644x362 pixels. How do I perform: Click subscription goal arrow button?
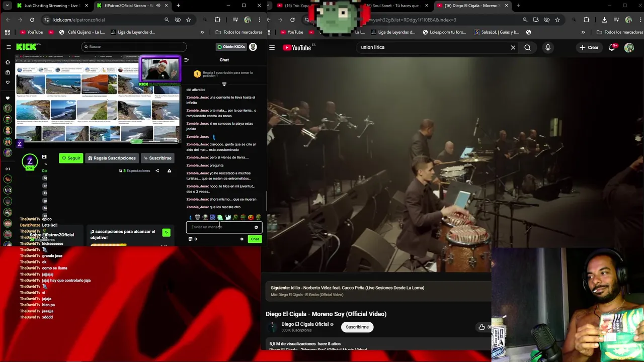click(x=167, y=233)
